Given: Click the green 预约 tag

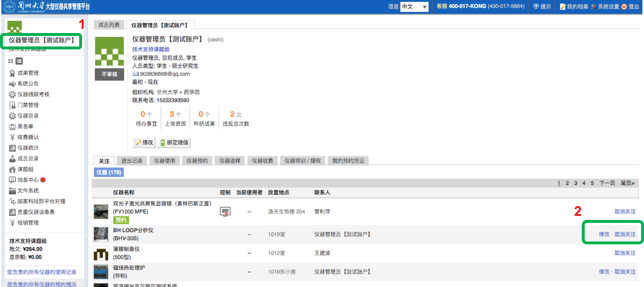Looking at the screenshot, I should (121, 220).
